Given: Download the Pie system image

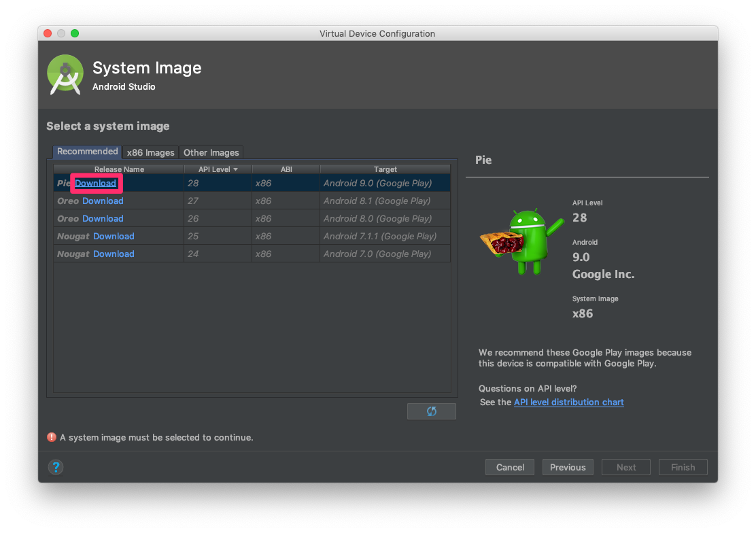Looking at the screenshot, I should [95, 184].
